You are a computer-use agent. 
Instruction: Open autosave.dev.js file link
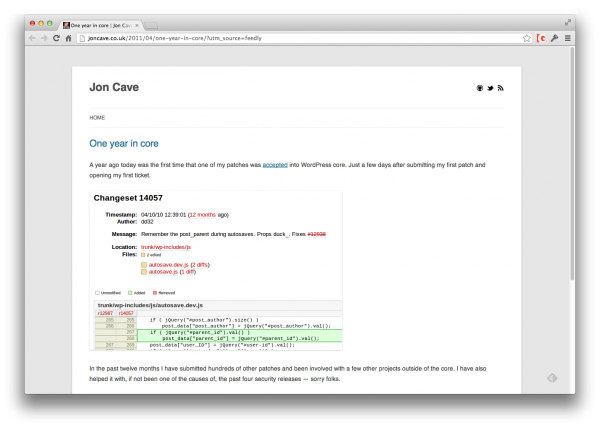[168, 265]
